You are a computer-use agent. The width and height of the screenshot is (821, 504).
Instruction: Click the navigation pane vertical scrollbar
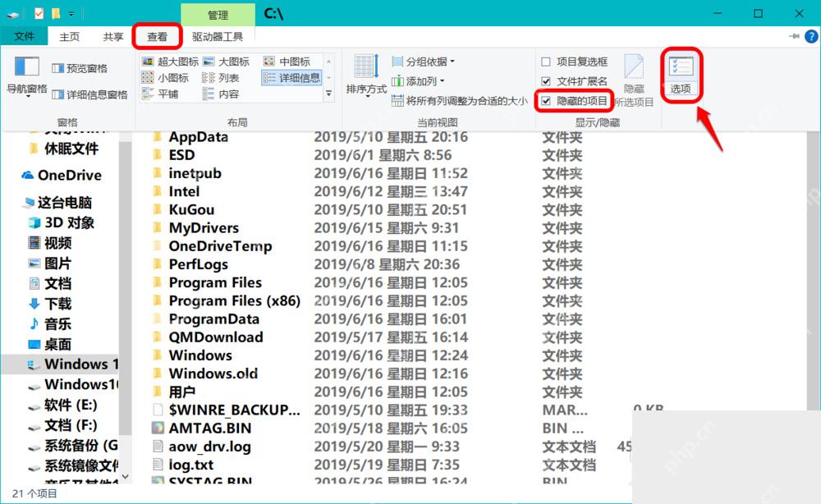pos(125,288)
